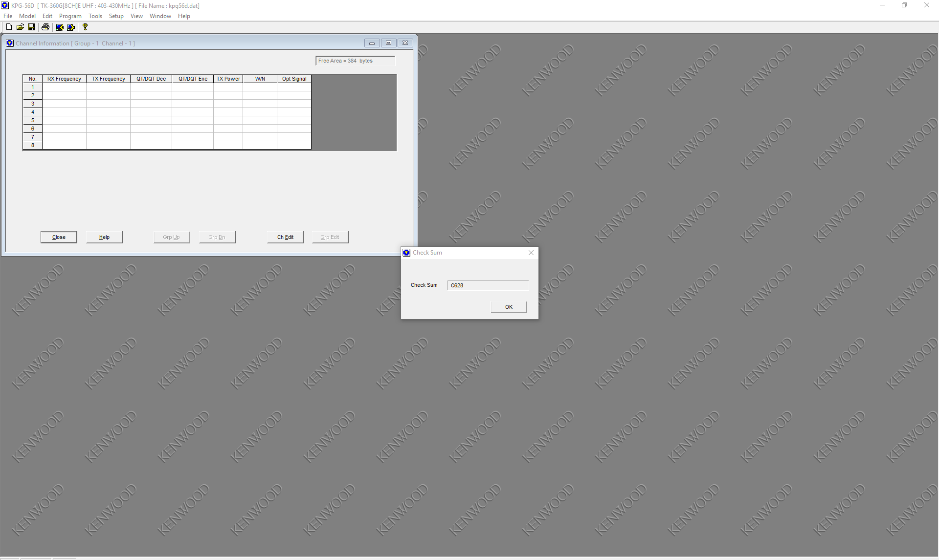Select channel row number 4

pos(33,112)
